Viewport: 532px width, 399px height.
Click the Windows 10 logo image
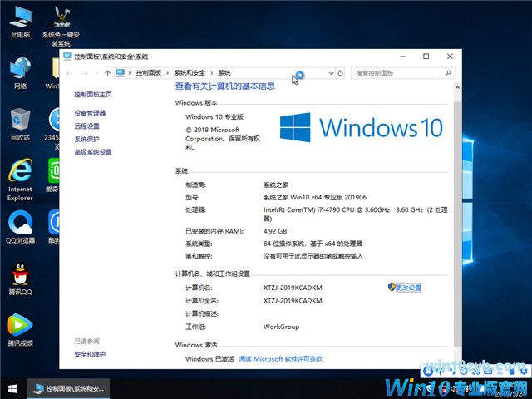click(362, 127)
